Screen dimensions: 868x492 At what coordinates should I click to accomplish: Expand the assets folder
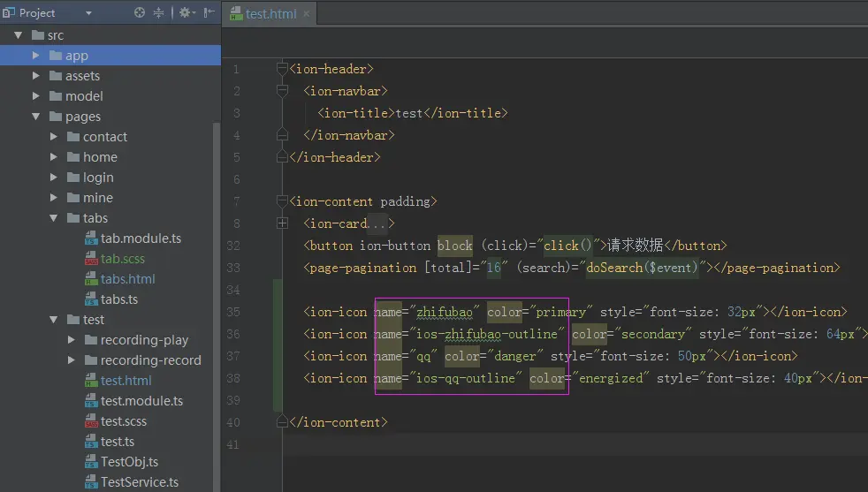click(x=35, y=76)
